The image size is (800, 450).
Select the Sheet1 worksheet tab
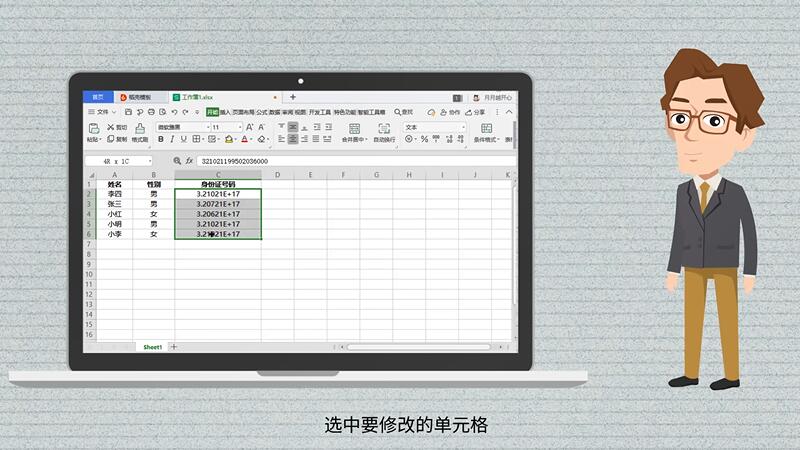[152, 346]
